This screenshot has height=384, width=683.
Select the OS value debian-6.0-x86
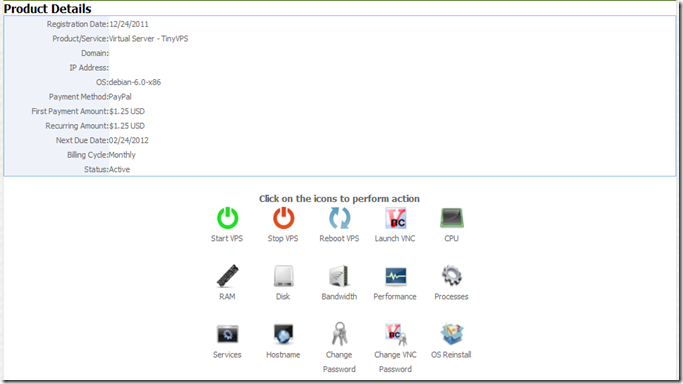tap(135, 82)
